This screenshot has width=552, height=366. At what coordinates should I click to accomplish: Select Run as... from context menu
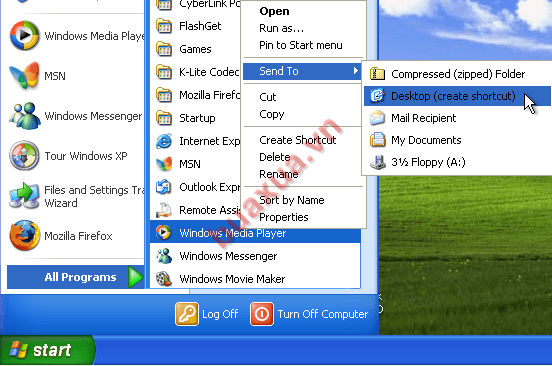coord(281,28)
